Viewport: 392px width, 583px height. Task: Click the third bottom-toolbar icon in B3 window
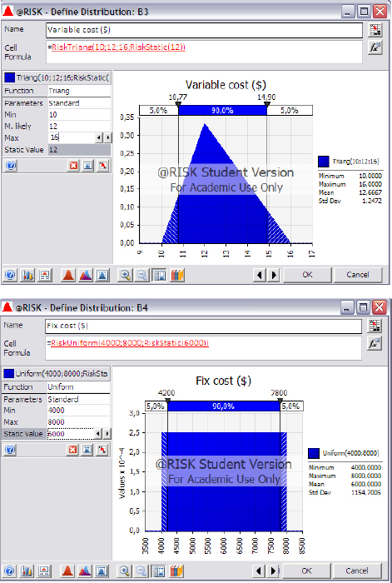click(45, 275)
